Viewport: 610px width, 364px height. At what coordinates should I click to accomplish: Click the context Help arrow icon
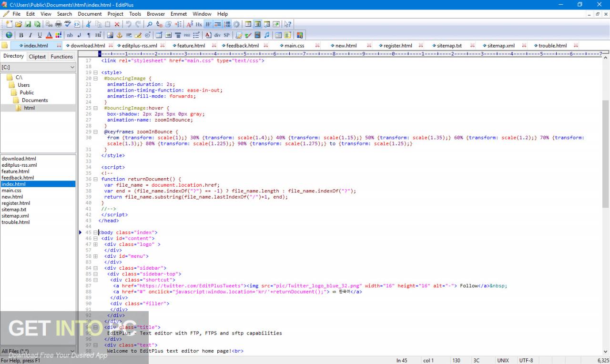pyautogui.click(x=288, y=24)
